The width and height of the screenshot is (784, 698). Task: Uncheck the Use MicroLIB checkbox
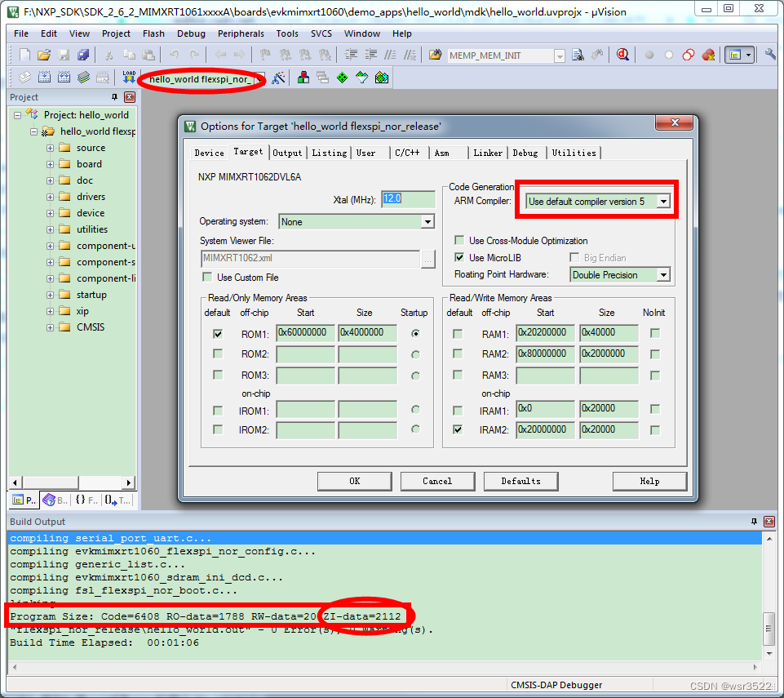pyautogui.click(x=459, y=257)
